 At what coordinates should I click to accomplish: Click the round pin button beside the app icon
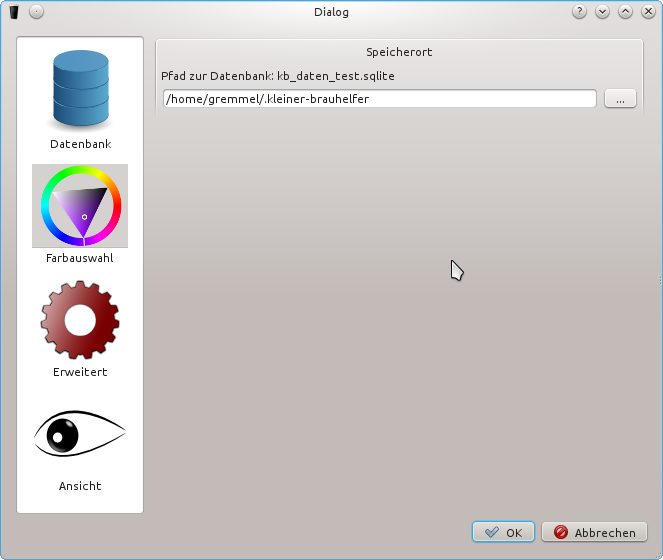click(x=36, y=12)
